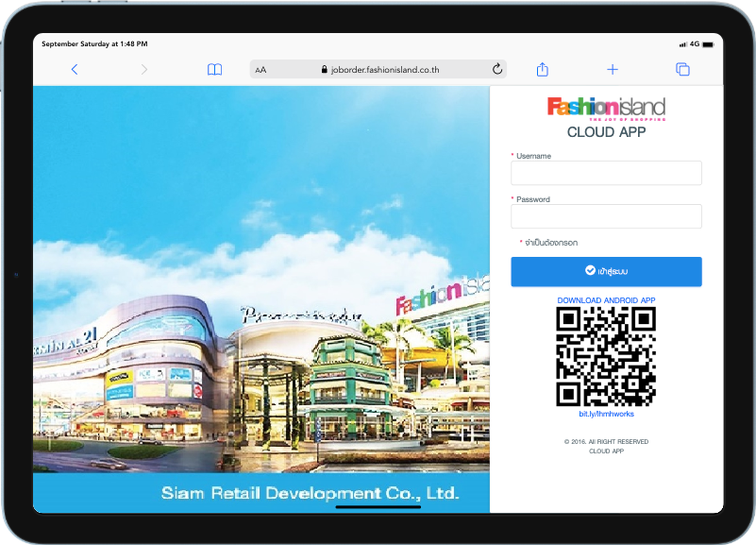Open the Safari bookmarks sidebar
Image resolution: width=756 pixels, height=545 pixels.
[214, 69]
